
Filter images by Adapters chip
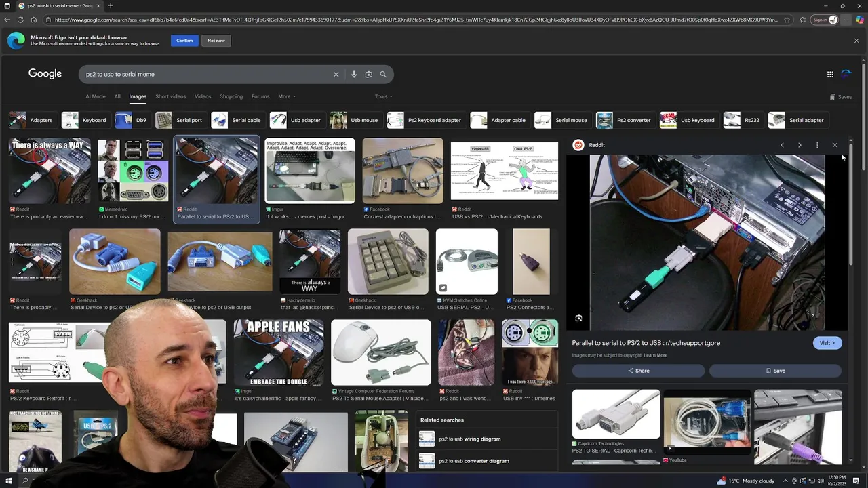coord(32,120)
